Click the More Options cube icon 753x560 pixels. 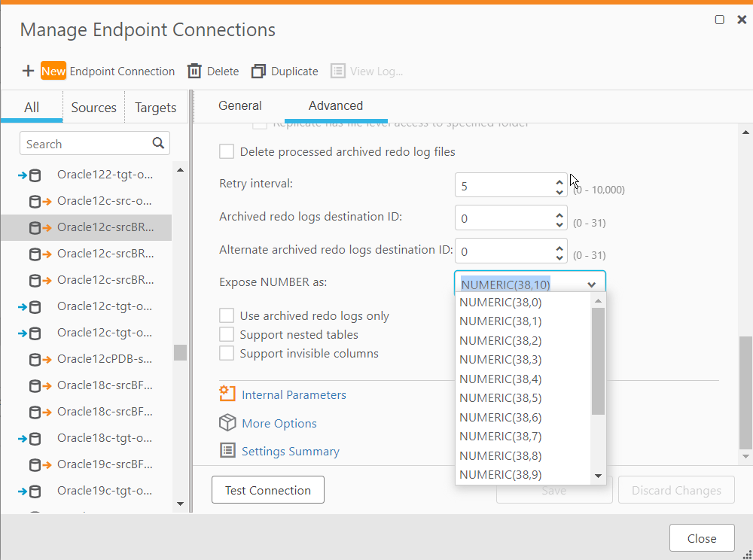(227, 423)
